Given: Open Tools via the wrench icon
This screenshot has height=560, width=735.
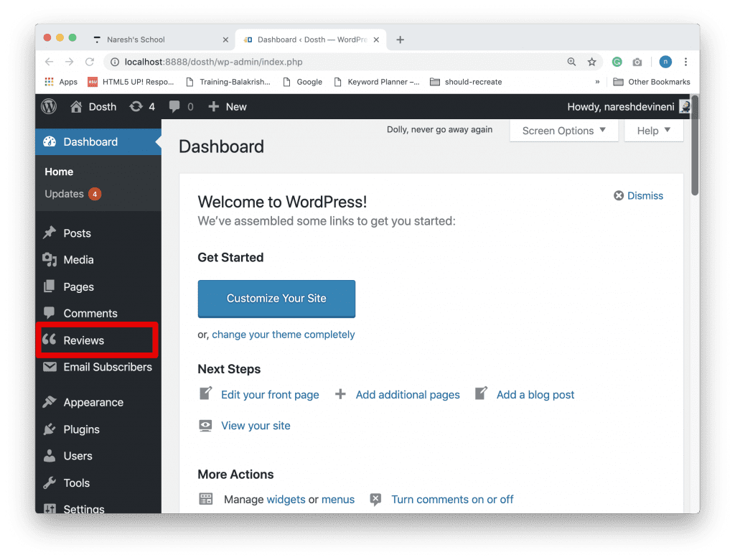Looking at the screenshot, I should (50, 482).
